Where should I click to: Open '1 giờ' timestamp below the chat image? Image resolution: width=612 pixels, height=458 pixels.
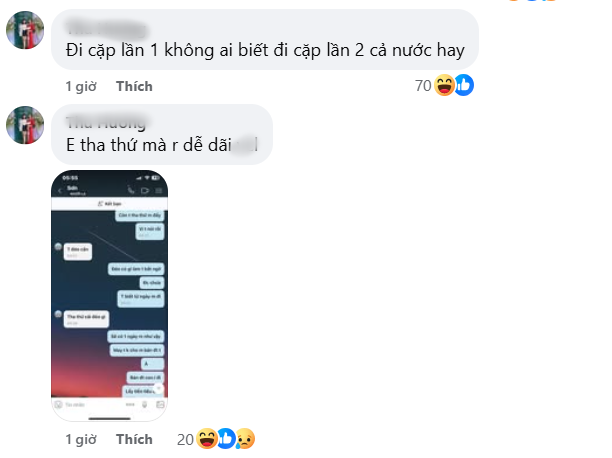pos(81,439)
